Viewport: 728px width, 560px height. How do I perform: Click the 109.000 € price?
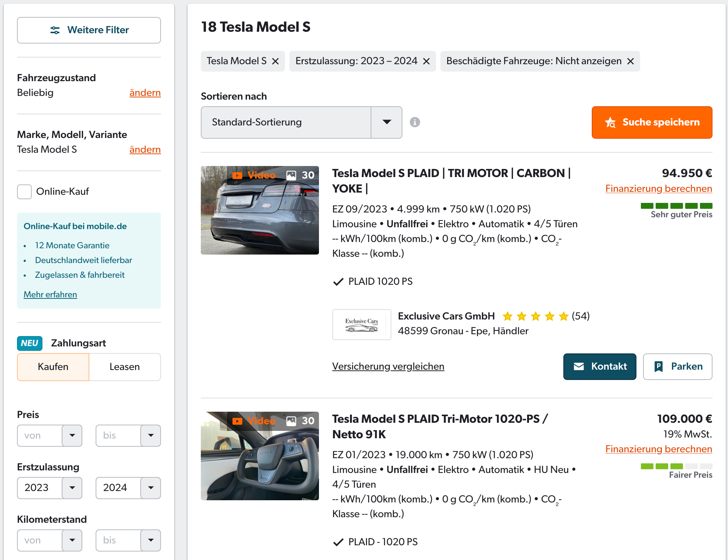tap(684, 419)
